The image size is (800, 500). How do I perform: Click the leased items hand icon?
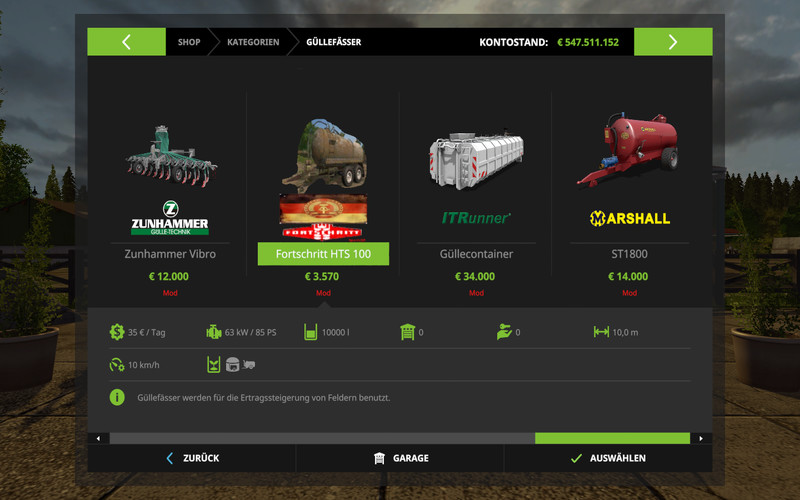click(504, 332)
